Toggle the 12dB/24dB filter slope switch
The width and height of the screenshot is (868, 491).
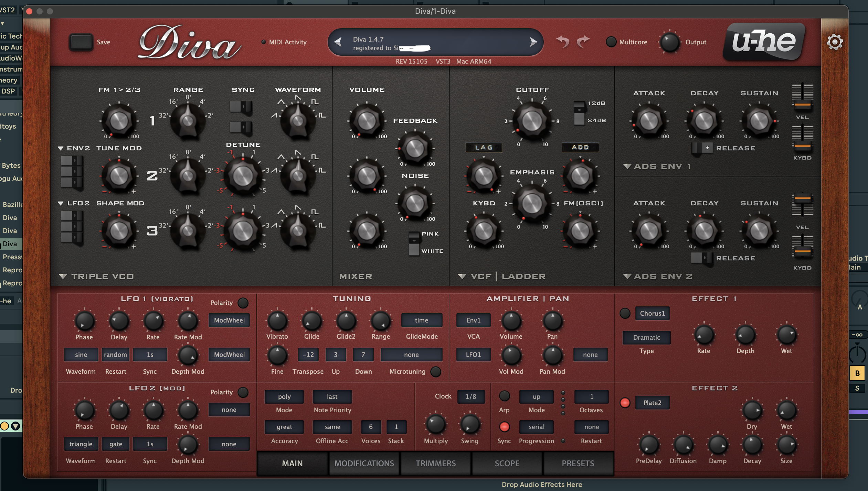[579, 113]
